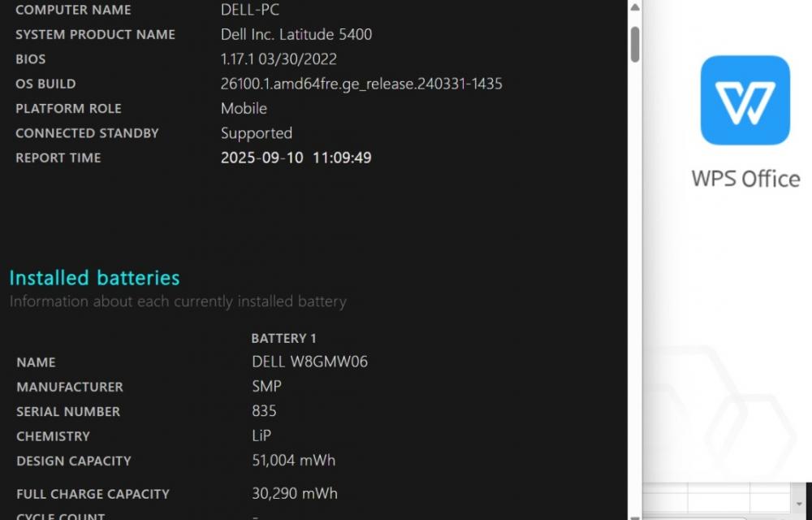
Task: Click the WPS spreadsheet scrollbar down arrow
Action: point(799,504)
